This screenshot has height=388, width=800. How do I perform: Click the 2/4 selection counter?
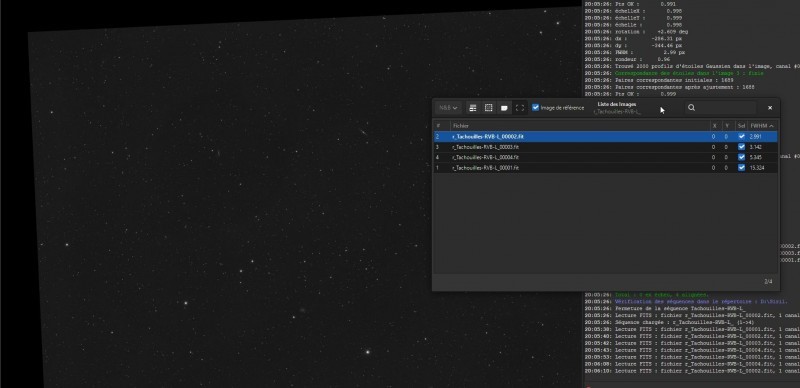pos(768,281)
